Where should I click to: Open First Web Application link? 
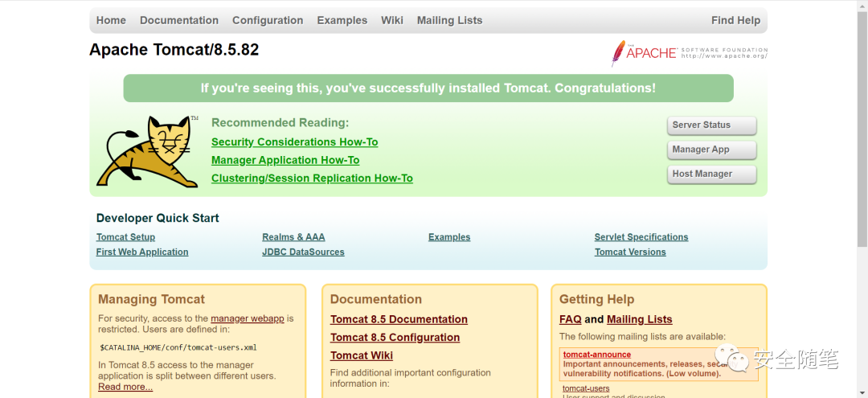pos(142,252)
